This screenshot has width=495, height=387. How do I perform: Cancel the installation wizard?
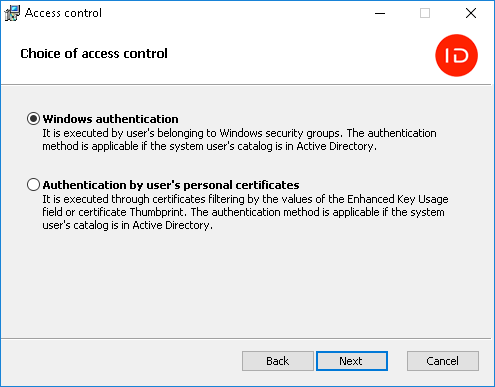click(x=443, y=361)
